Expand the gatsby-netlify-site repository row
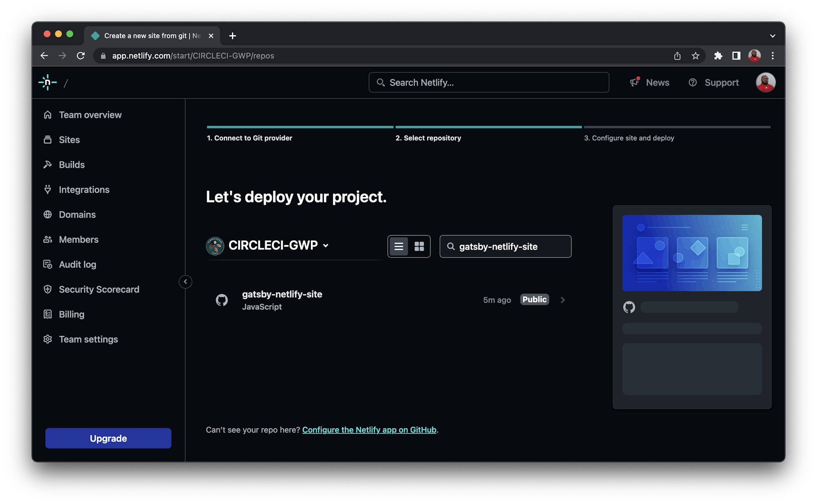Screen dimensions: 817x504 pyautogui.click(x=563, y=300)
